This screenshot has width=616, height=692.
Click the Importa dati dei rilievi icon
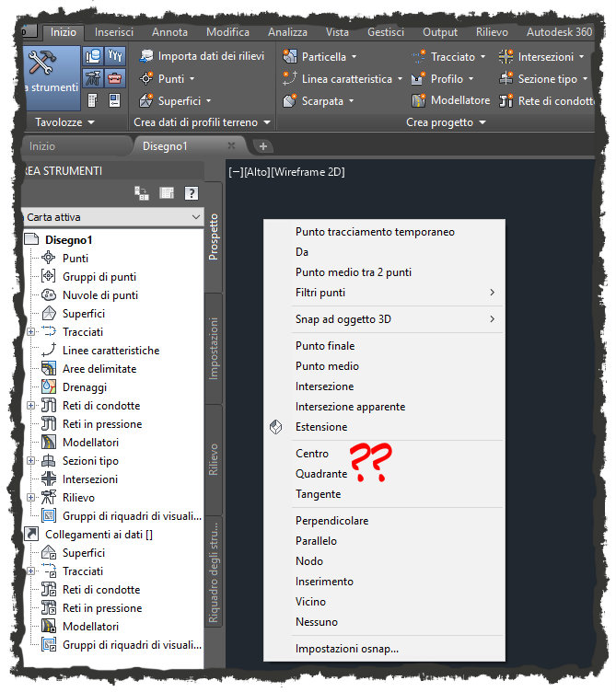pyautogui.click(x=146, y=56)
